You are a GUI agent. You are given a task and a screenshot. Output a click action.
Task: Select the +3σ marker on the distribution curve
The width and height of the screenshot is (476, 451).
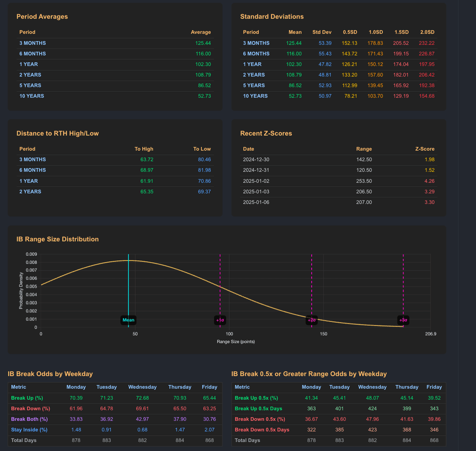pyautogui.click(x=403, y=320)
